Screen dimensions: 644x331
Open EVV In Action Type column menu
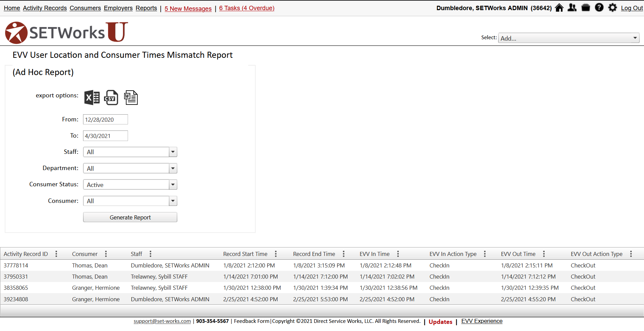pyautogui.click(x=485, y=254)
